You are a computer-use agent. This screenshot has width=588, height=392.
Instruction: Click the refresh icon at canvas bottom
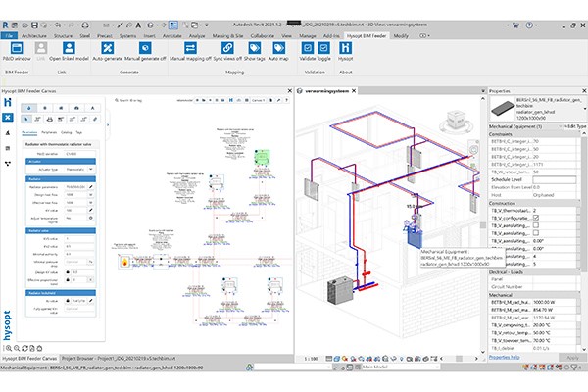pyautogui.click(x=24, y=348)
